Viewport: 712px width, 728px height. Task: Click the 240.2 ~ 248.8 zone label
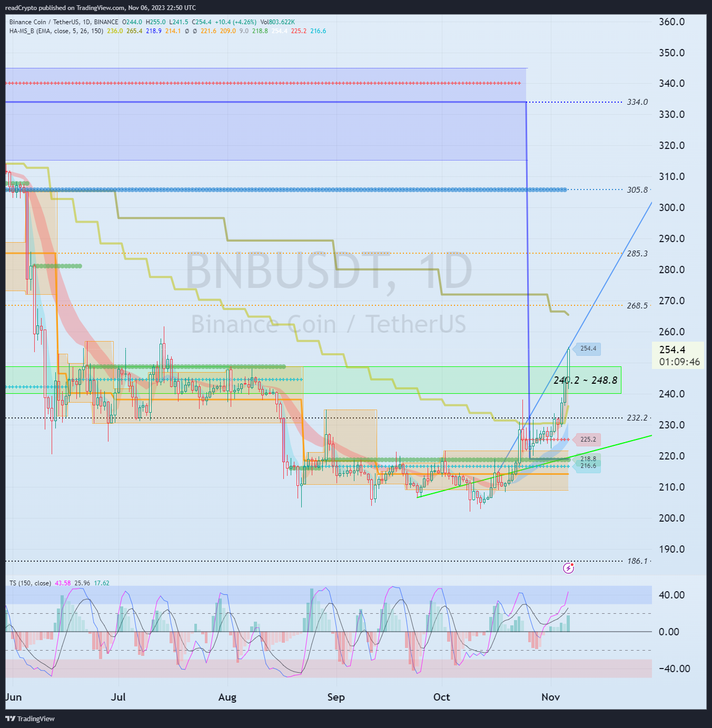tap(586, 380)
